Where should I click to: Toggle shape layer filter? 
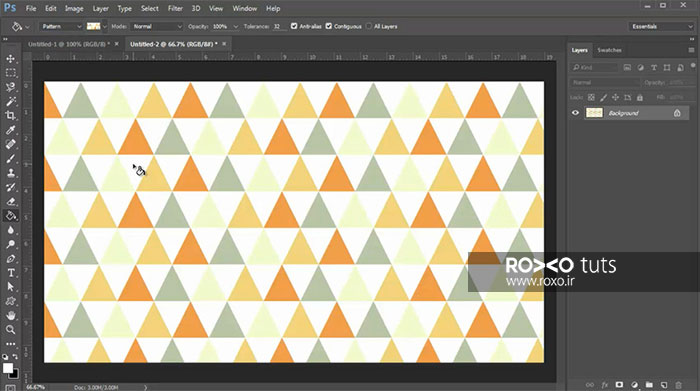coord(667,67)
